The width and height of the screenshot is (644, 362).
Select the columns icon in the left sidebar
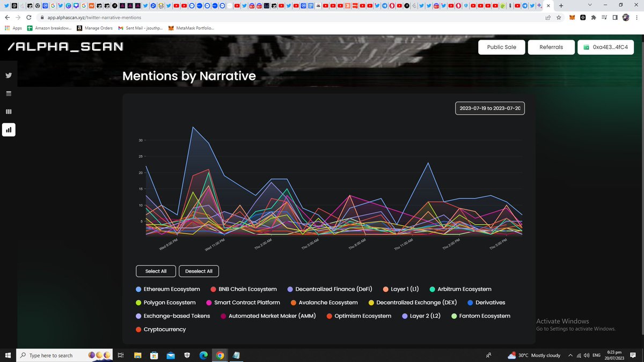(8, 112)
